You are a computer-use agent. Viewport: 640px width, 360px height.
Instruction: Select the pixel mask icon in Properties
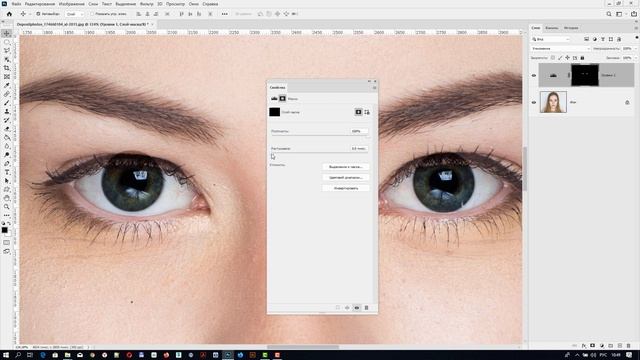click(x=358, y=112)
